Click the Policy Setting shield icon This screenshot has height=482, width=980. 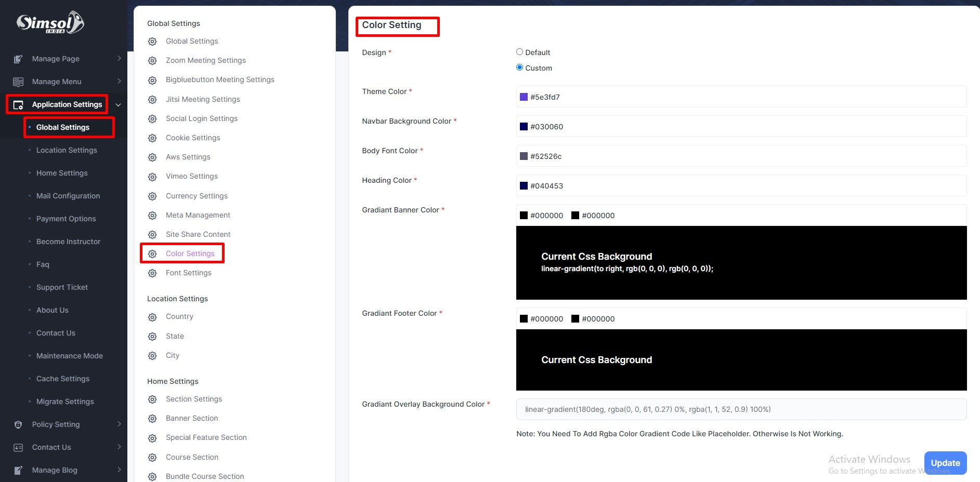pos(18,425)
